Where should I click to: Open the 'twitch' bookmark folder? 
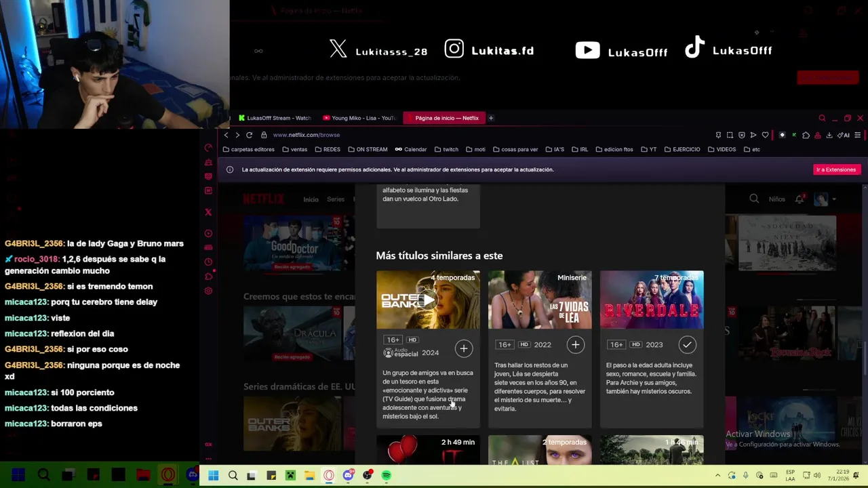click(x=447, y=149)
